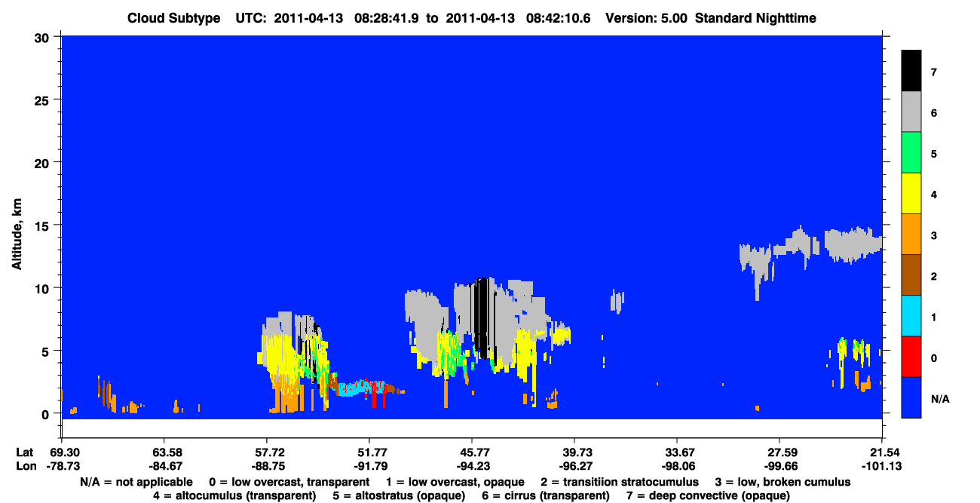Image resolution: width=980 pixels, height=503 pixels.
Task: Click legend text 'N/A = not applicable'
Action: coord(136,482)
